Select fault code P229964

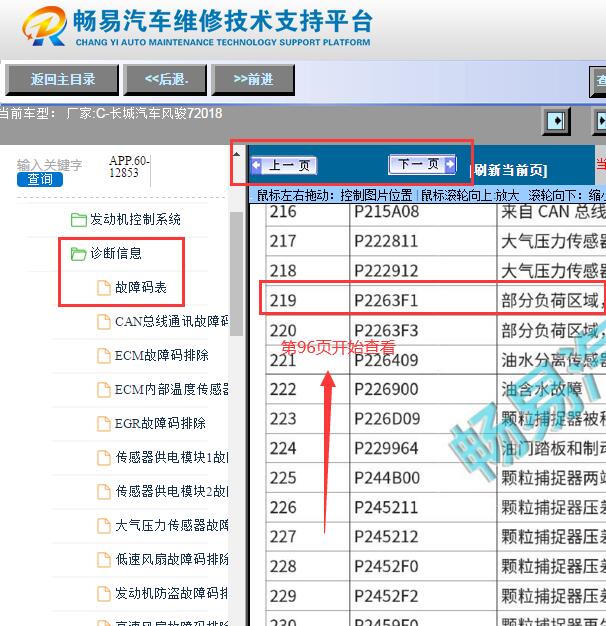tap(386, 448)
